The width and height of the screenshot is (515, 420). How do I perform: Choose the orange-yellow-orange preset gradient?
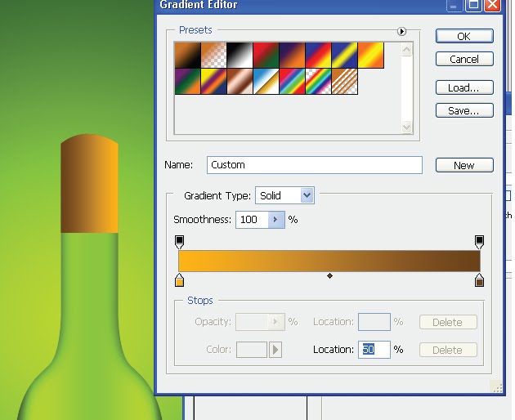point(371,56)
